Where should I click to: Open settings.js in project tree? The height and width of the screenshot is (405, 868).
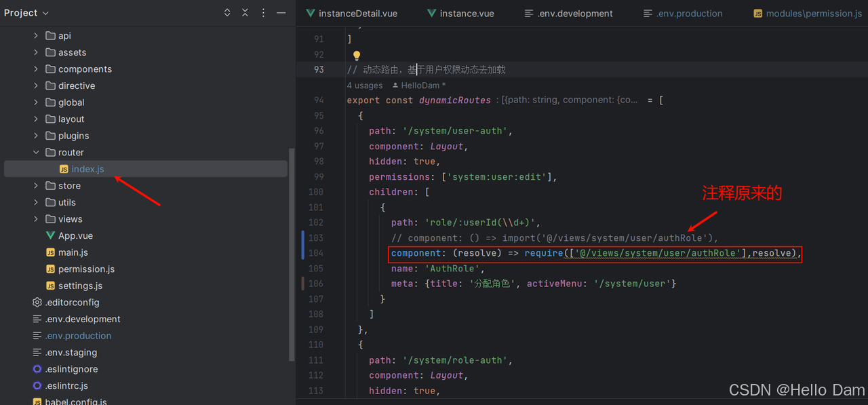(x=80, y=286)
